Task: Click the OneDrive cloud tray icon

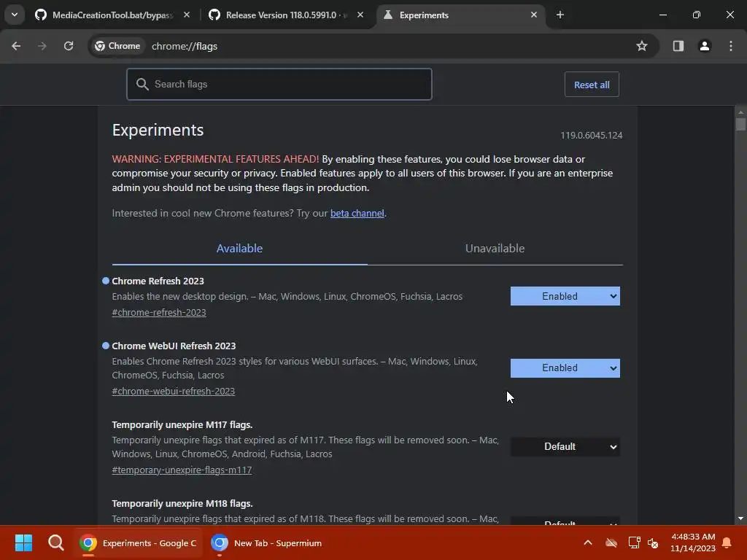Action: click(611, 542)
